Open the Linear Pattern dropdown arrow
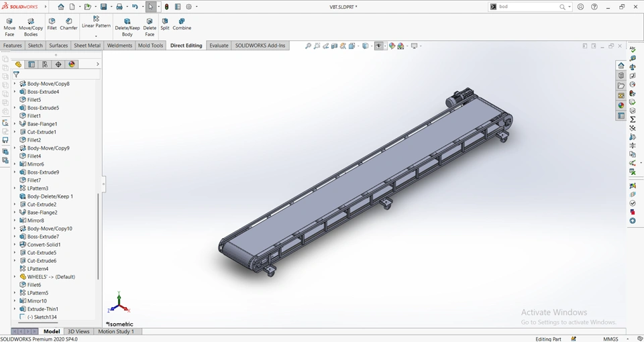Screen dimensions: 644x342 point(96,36)
